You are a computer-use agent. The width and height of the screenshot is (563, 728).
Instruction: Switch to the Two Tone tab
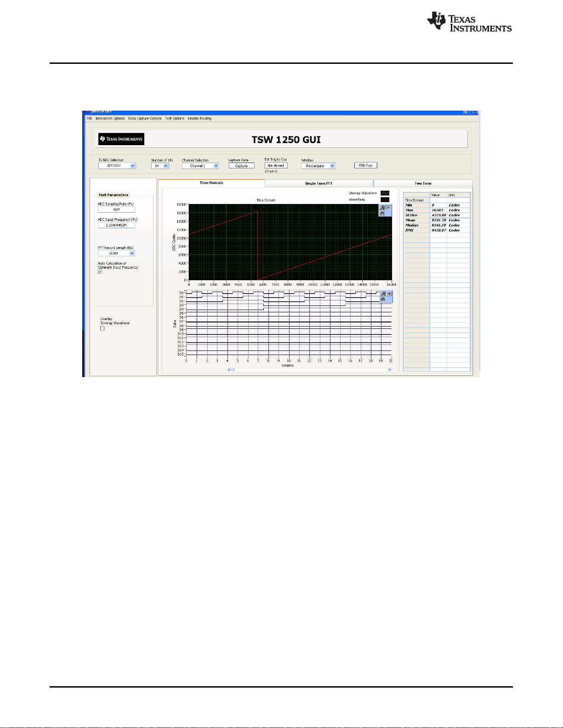tap(423, 183)
